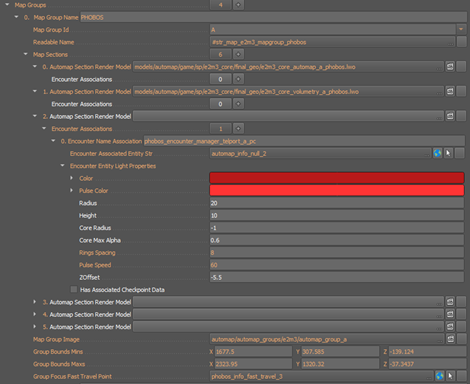The image size is (470, 384).
Task: Collapse 1. Automap Section Render Model
Action: pyautogui.click(x=35, y=91)
